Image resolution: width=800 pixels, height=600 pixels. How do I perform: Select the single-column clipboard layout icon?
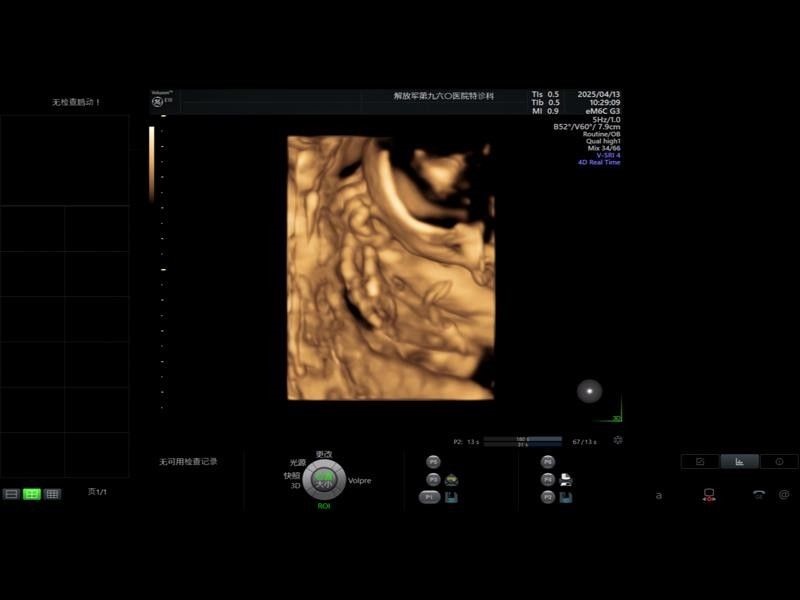[x=11, y=494]
